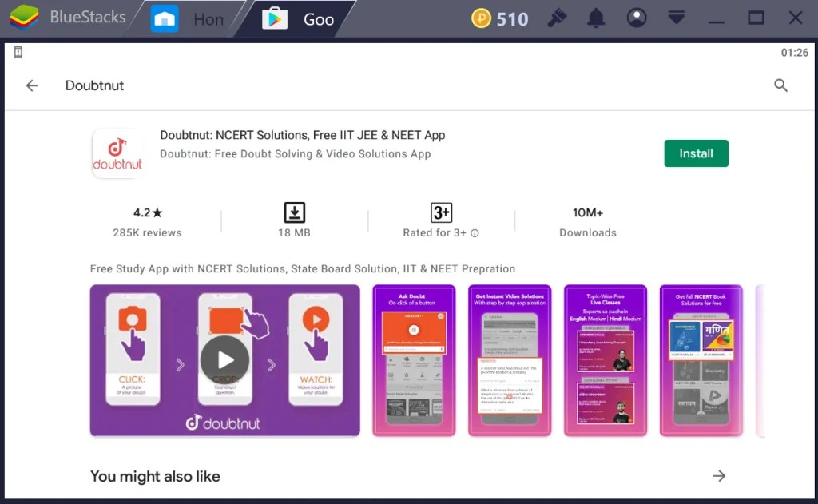This screenshot has width=818, height=504.
Task: Click the 01:26 clock in the status bar
Action: click(794, 53)
